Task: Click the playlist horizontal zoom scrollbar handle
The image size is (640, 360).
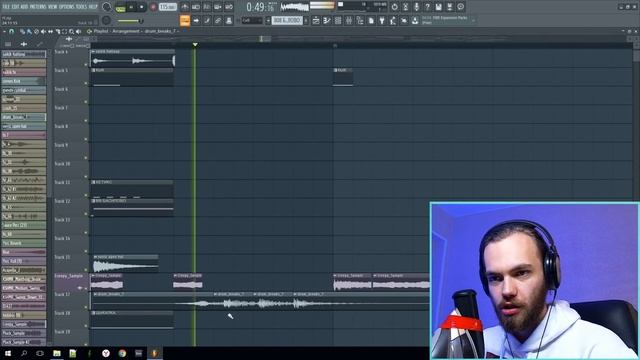Action: coord(265,39)
